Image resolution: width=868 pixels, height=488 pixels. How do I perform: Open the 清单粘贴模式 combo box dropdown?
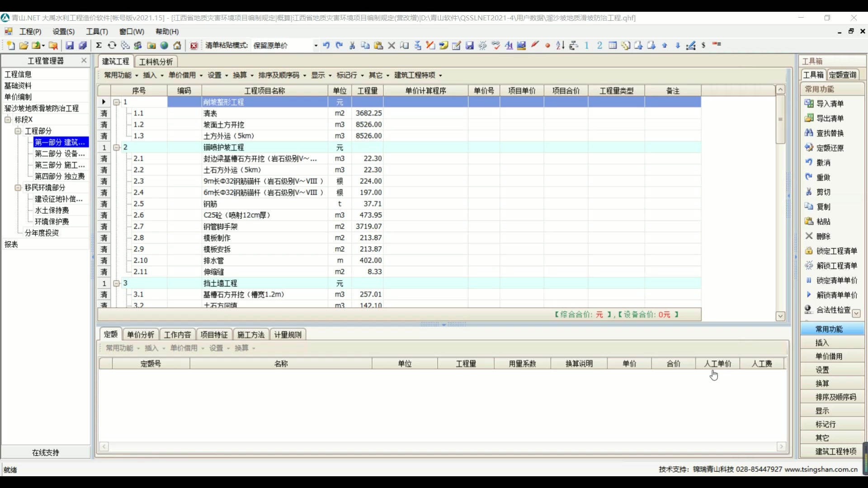click(316, 45)
